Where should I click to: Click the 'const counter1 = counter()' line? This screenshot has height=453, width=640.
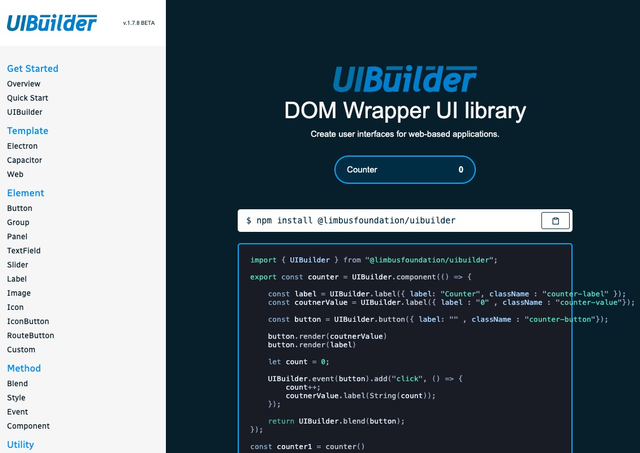(x=307, y=446)
